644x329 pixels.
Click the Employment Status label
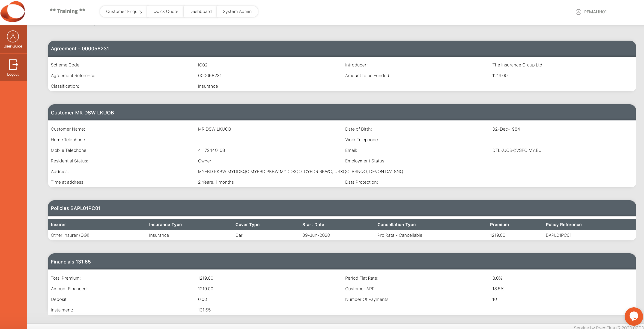click(365, 161)
